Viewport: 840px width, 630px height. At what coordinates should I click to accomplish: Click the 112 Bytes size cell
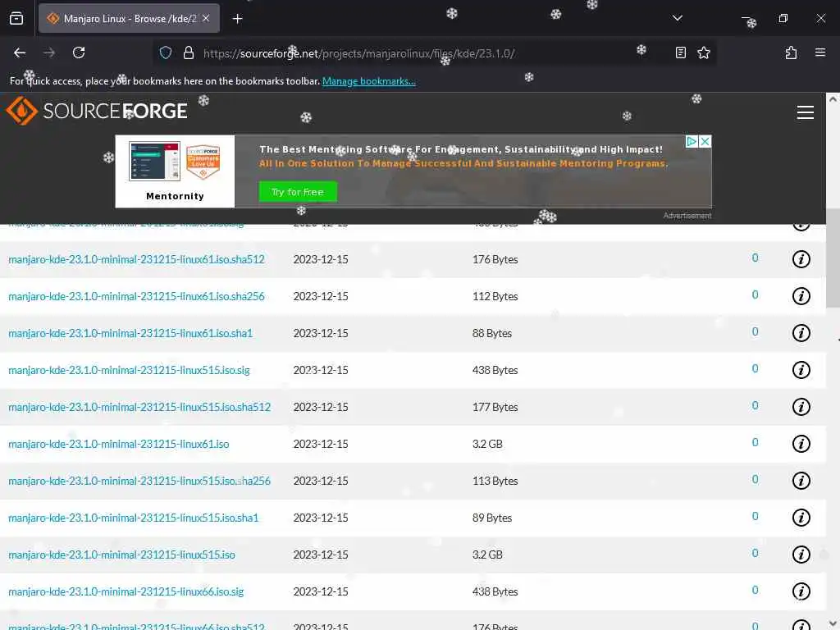click(x=495, y=296)
